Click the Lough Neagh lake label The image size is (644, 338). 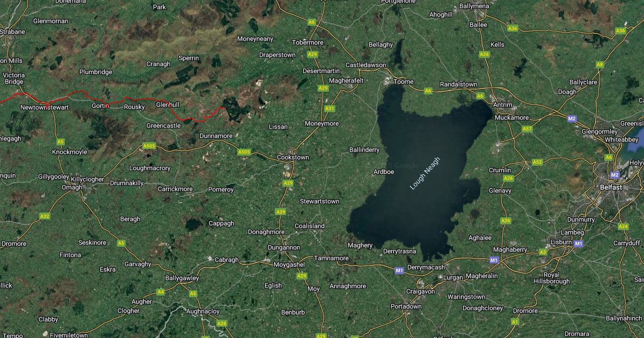click(425, 173)
